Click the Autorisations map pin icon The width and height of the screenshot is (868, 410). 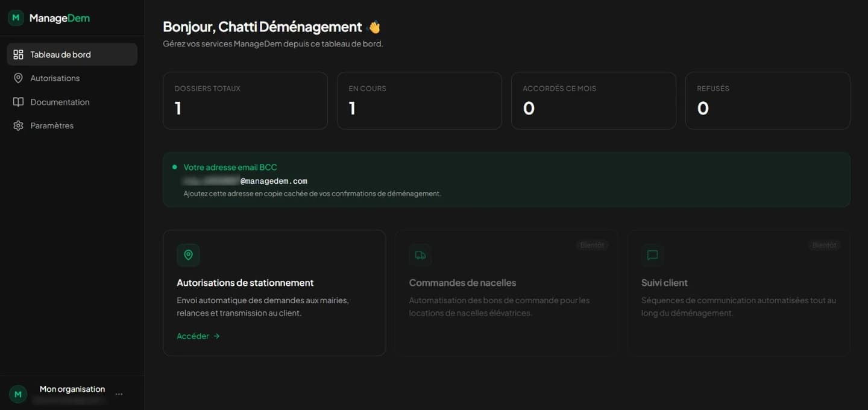[x=18, y=78]
